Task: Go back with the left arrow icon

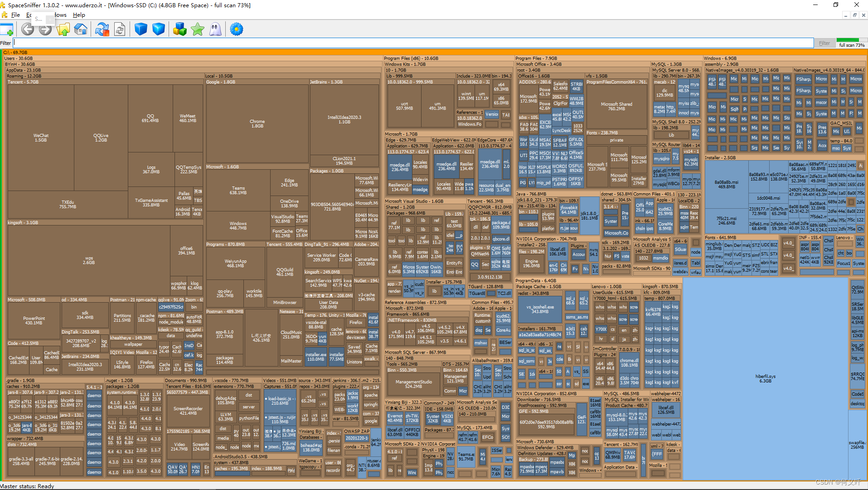Action: point(28,29)
